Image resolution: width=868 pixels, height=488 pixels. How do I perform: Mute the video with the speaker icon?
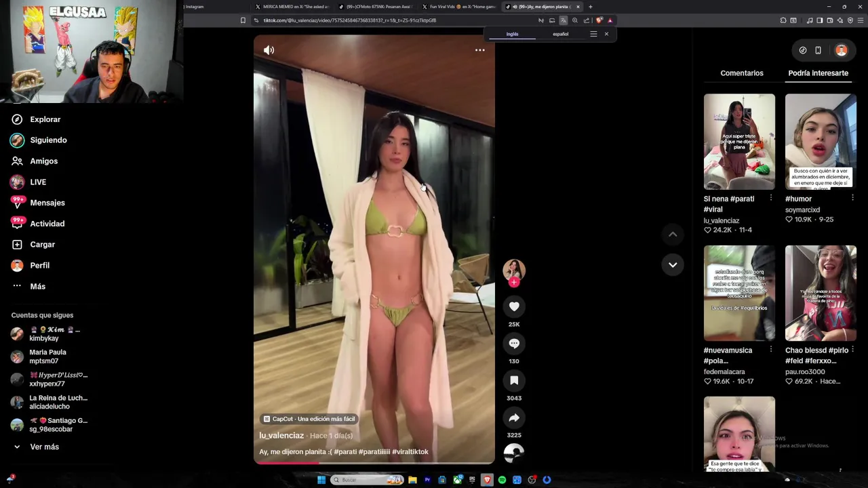coord(269,50)
